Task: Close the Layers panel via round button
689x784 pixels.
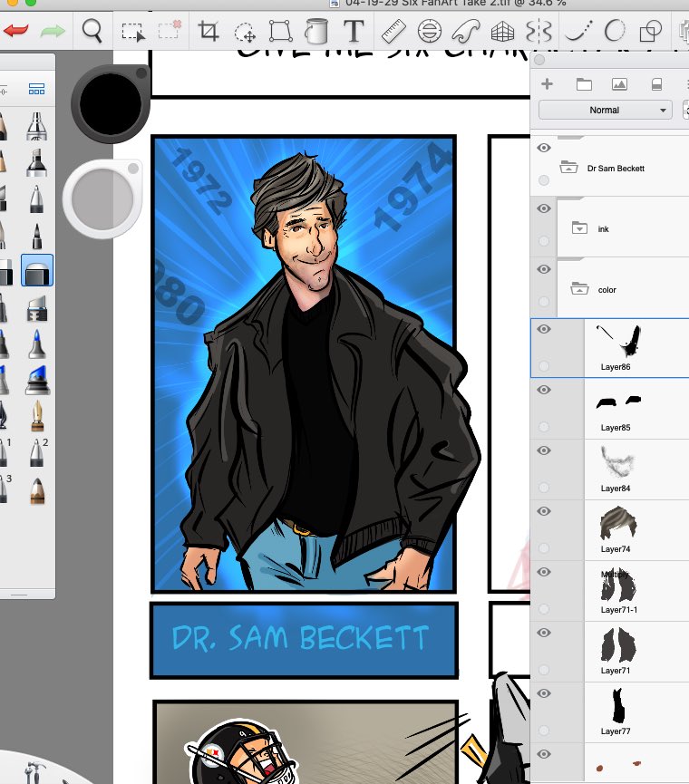Action: (x=539, y=60)
